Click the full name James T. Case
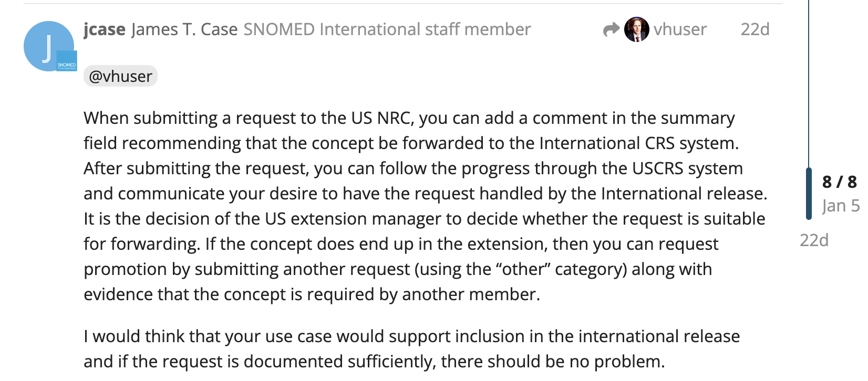The image size is (868, 381). click(184, 29)
